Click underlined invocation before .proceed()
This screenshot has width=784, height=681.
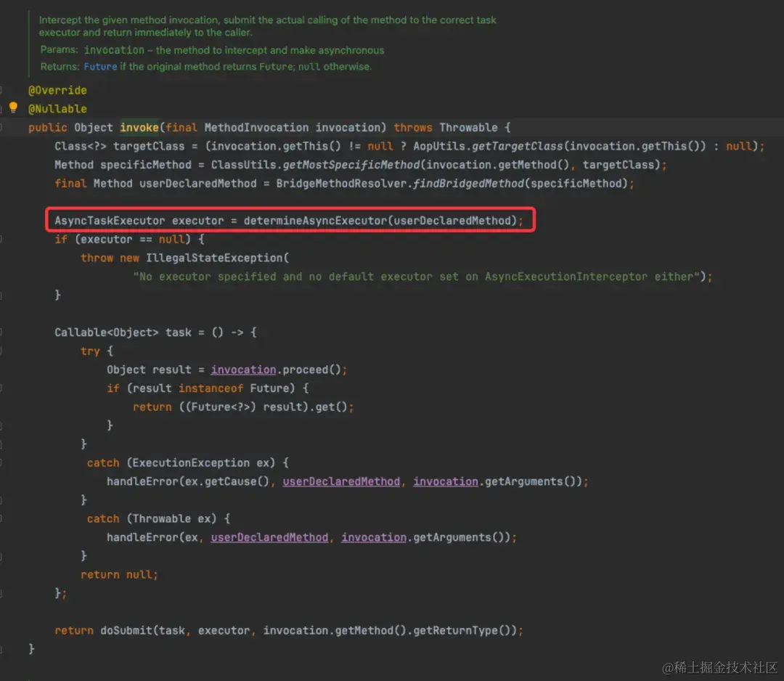coord(243,370)
